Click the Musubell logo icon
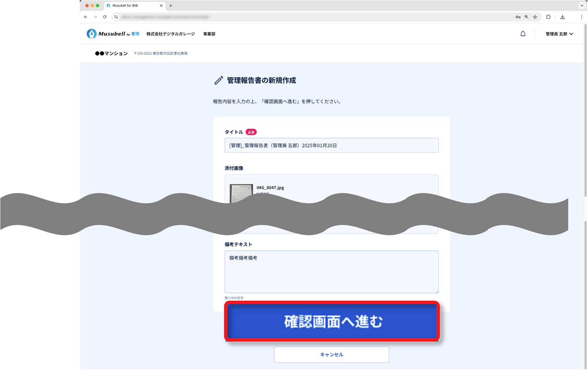The height and width of the screenshot is (370, 588). tap(91, 34)
